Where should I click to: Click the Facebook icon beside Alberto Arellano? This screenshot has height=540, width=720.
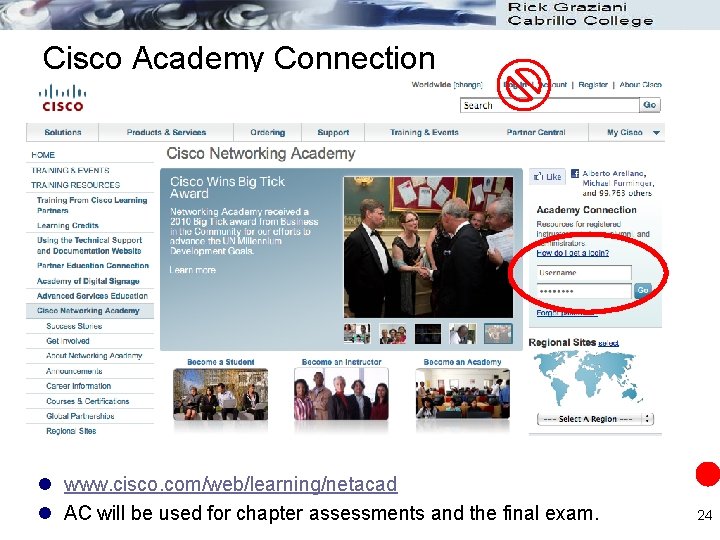click(574, 174)
